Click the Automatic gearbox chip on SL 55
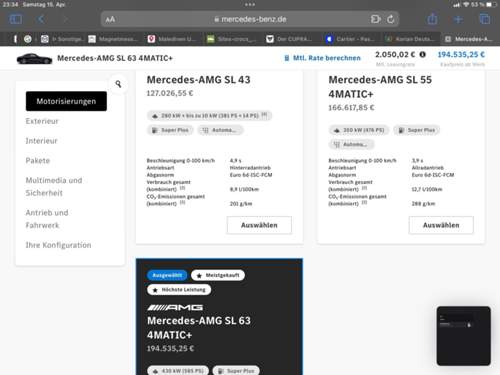 351,144
